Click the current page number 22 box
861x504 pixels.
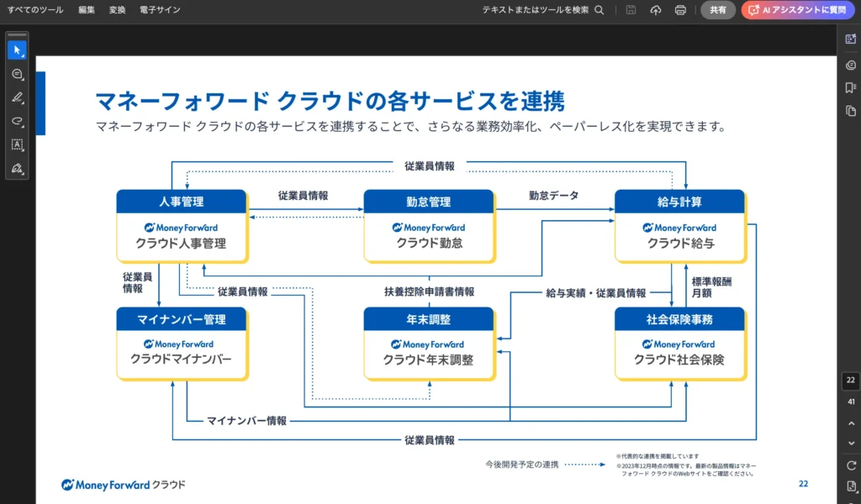[x=851, y=381]
